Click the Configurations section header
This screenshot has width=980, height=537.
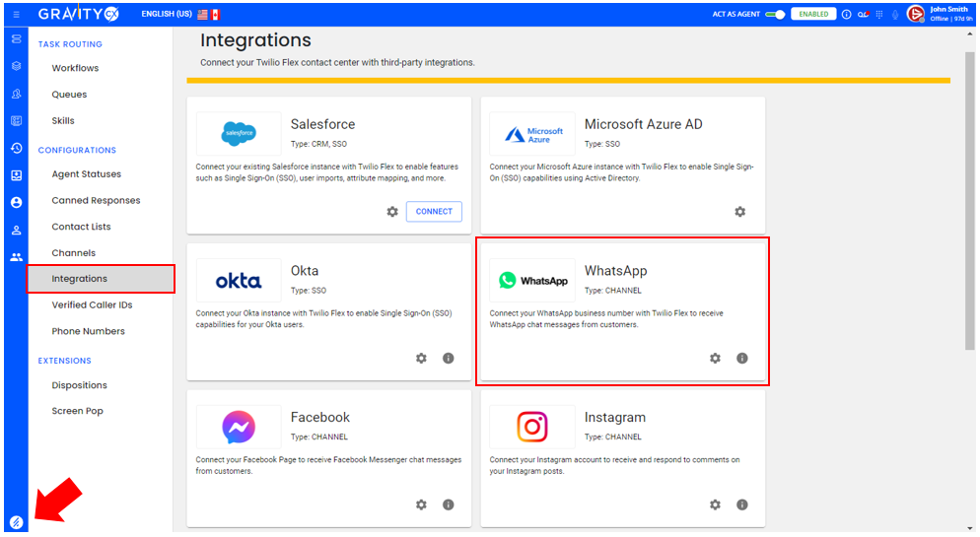(77, 151)
